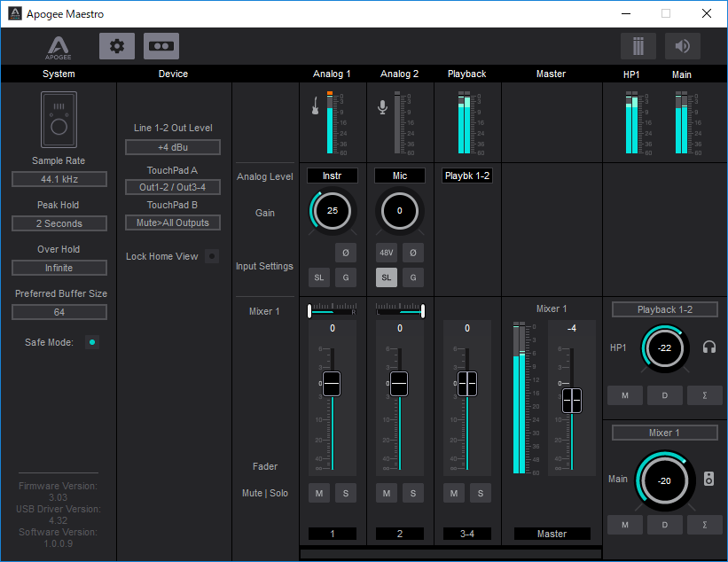Open the Sample Rate 44.1 kHz dropdown
Image resolution: width=728 pixels, height=562 pixels.
click(59, 179)
